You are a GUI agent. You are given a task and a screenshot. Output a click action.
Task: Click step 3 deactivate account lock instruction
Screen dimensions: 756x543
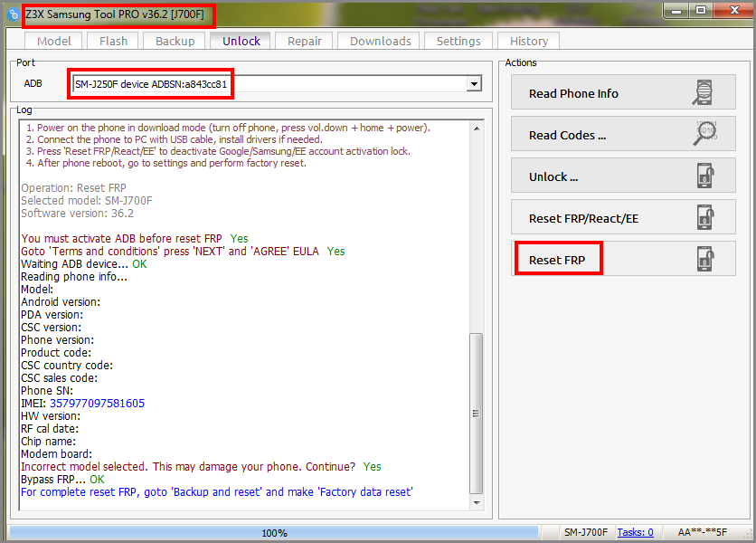coord(218,151)
